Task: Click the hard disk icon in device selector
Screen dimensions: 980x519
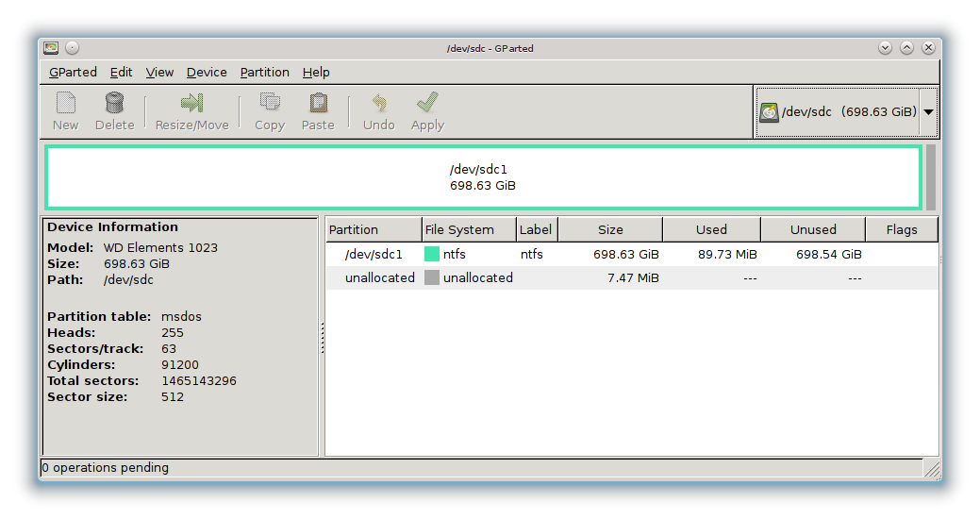Action: click(x=770, y=111)
